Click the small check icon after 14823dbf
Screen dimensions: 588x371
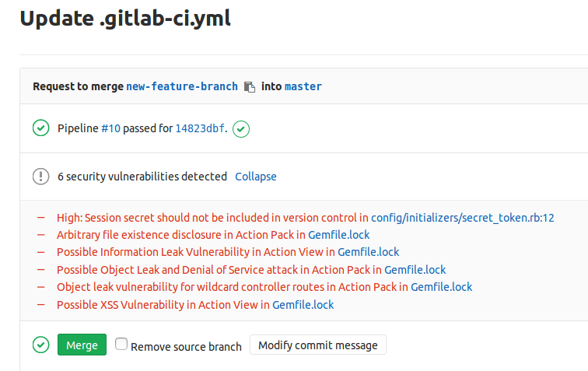241,129
